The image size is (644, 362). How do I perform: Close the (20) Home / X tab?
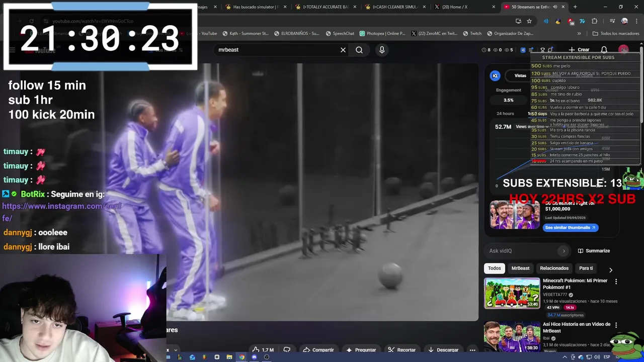coord(494,7)
